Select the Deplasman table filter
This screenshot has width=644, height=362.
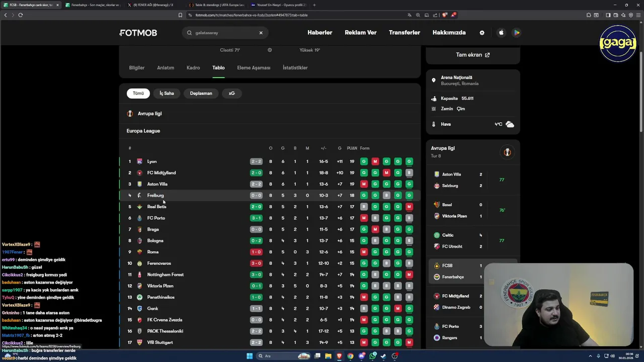tap(201, 93)
